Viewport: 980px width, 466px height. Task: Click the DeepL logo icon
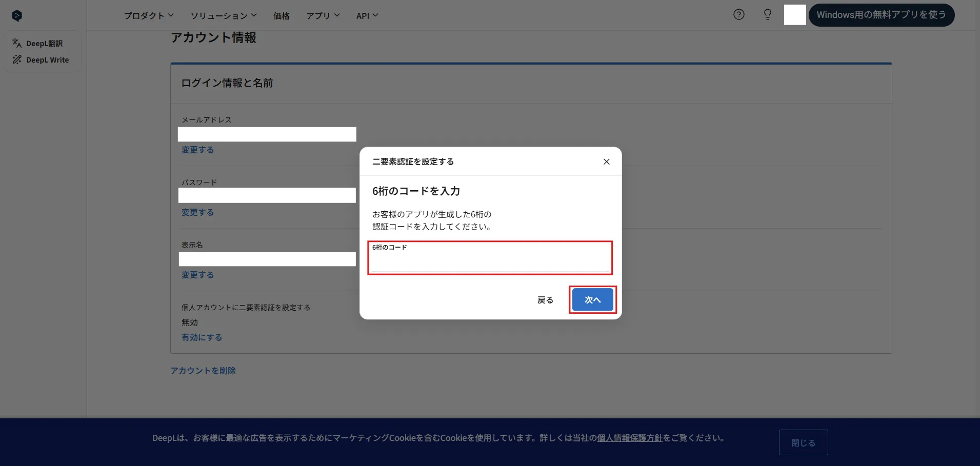click(17, 16)
